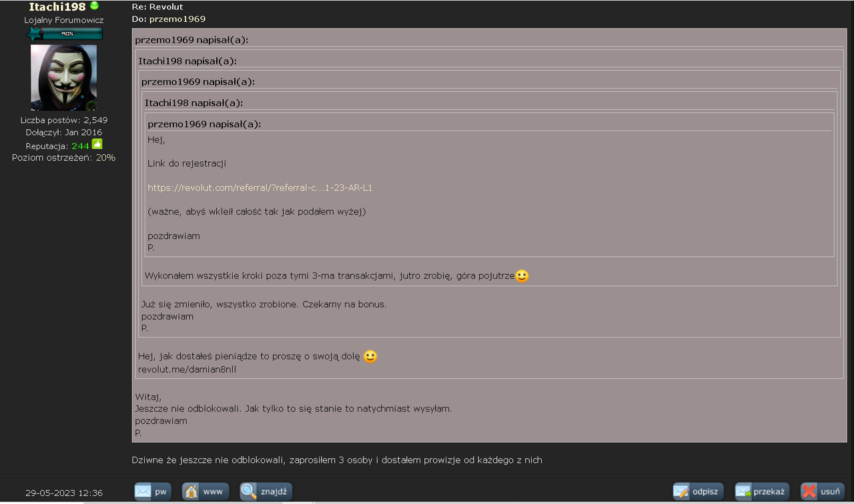Image resolution: width=854 pixels, height=504 pixels.
Task: Click 'Link do rejestracji' quoted text
Action: tap(187, 163)
